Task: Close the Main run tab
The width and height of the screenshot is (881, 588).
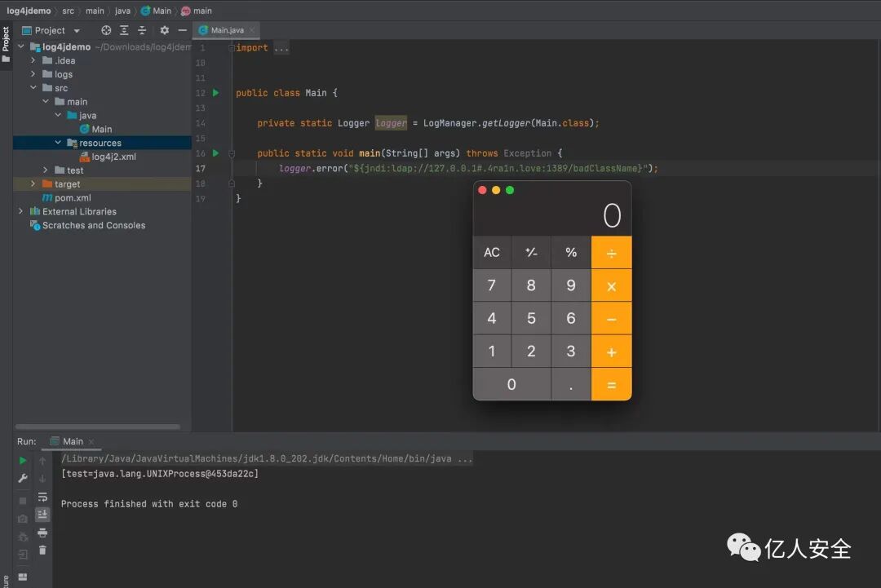Action: tap(91, 442)
